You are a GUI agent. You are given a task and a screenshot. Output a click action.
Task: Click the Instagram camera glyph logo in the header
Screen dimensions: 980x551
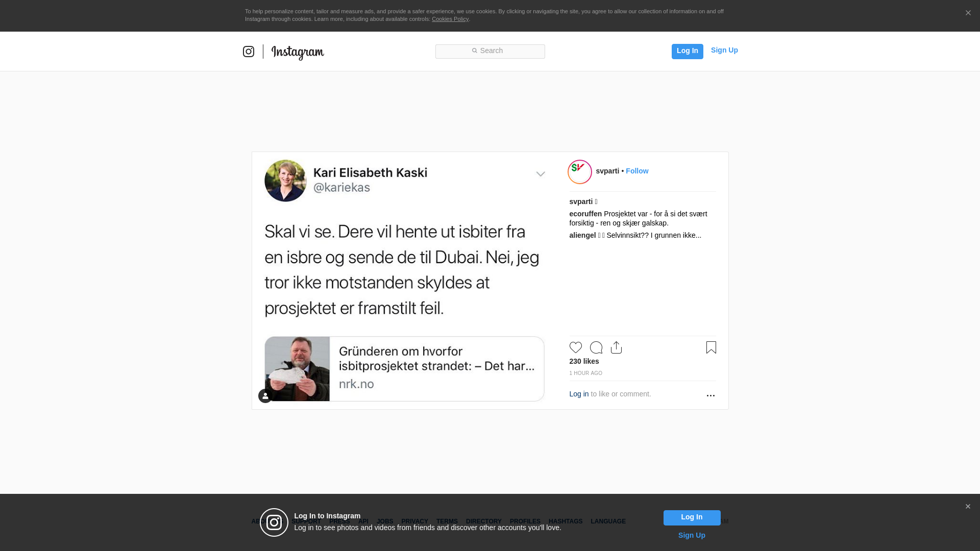249,52
